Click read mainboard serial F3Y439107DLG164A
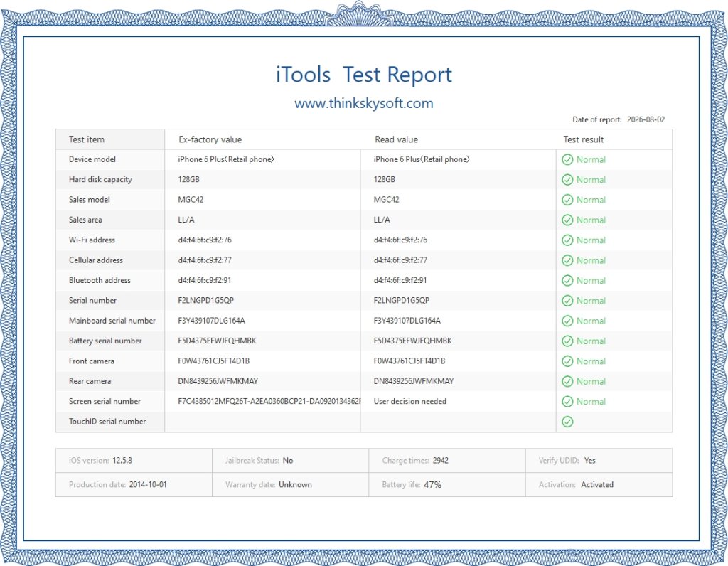The height and width of the screenshot is (566, 728). [407, 321]
